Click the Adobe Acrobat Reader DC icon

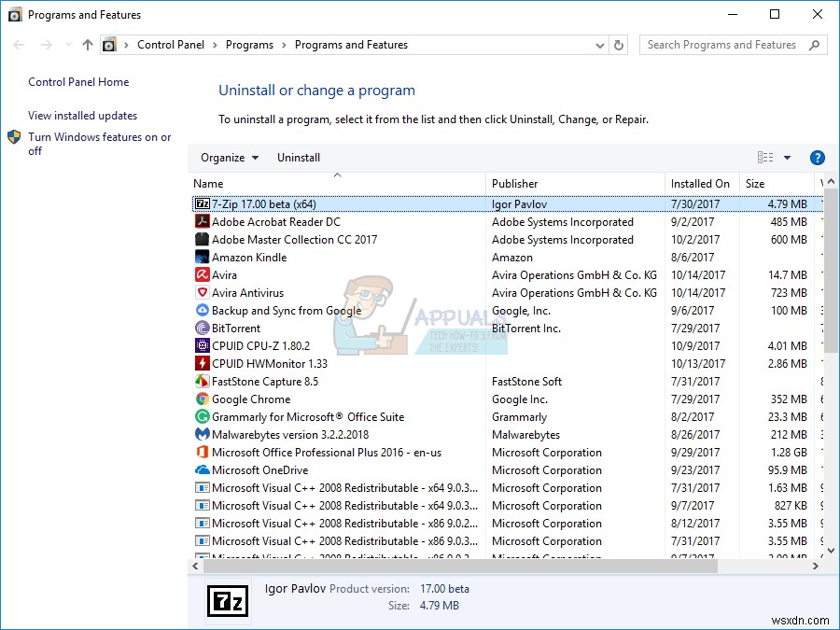pos(202,222)
